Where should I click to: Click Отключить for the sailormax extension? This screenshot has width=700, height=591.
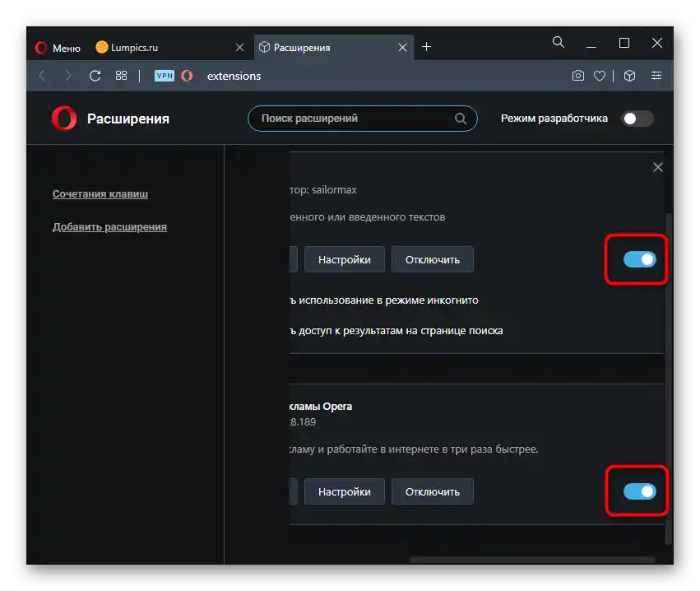(x=432, y=259)
